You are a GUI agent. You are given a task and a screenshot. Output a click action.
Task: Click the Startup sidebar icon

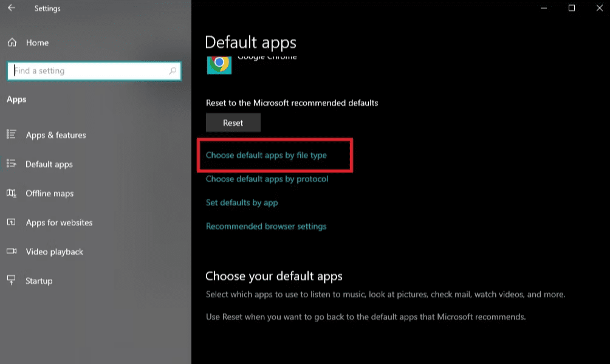point(12,281)
